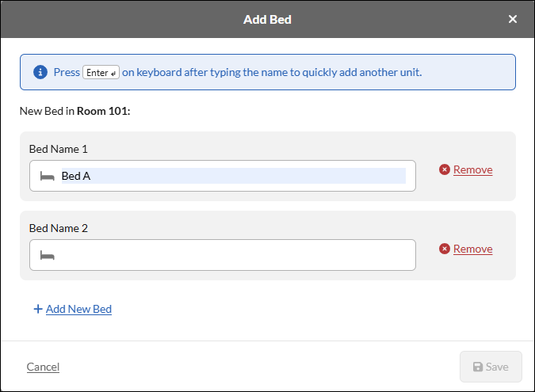535x392 pixels.
Task: Click the Enter key hint badge
Action: pos(101,72)
